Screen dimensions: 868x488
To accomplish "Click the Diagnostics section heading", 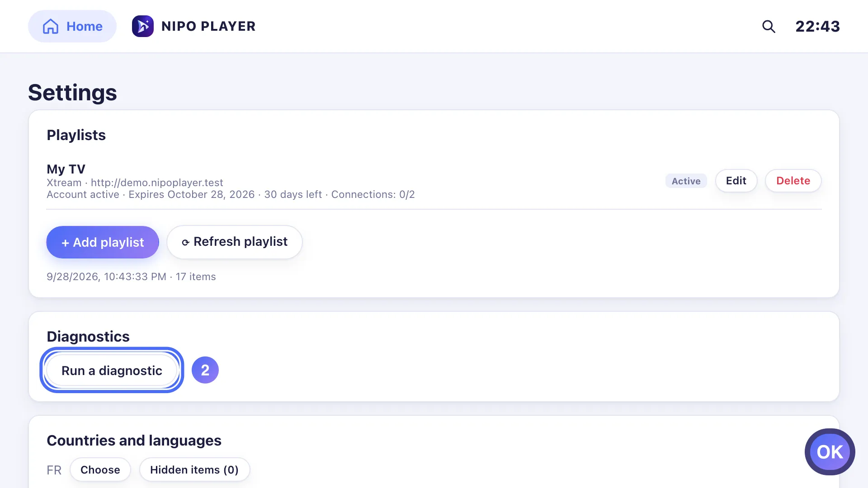I will point(88,337).
